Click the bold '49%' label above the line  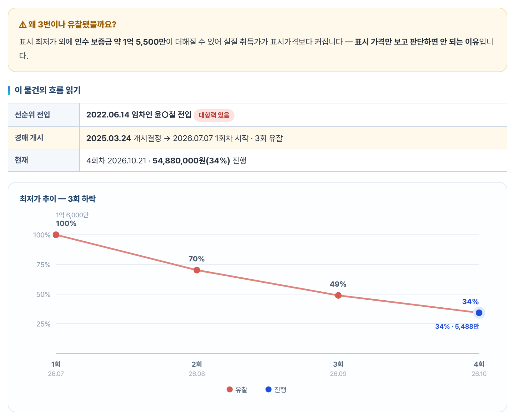coord(338,284)
